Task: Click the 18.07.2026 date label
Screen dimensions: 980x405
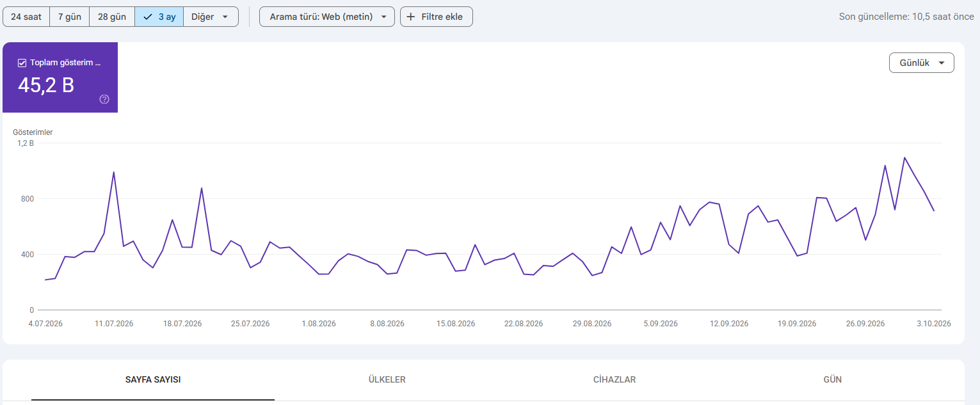Action: coord(182,324)
